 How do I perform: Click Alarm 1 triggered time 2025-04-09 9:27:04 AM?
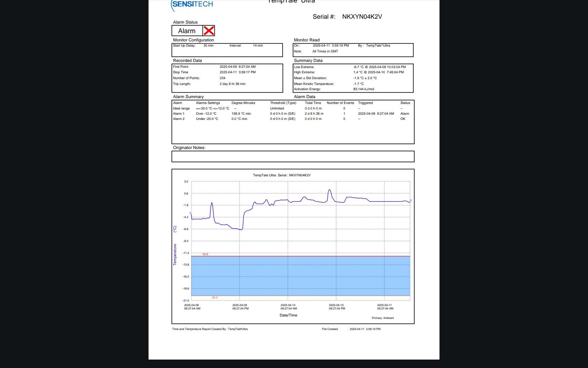click(x=376, y=113)
